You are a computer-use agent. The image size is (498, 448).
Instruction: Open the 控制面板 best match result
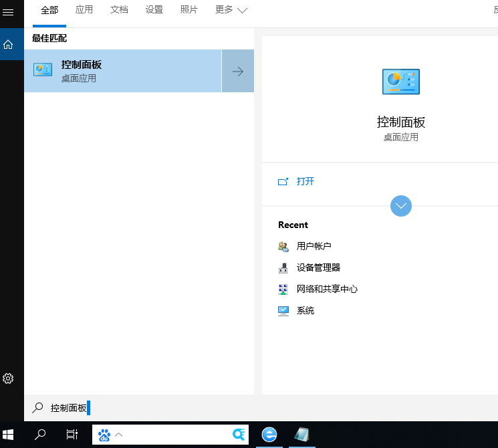point(122,71)
